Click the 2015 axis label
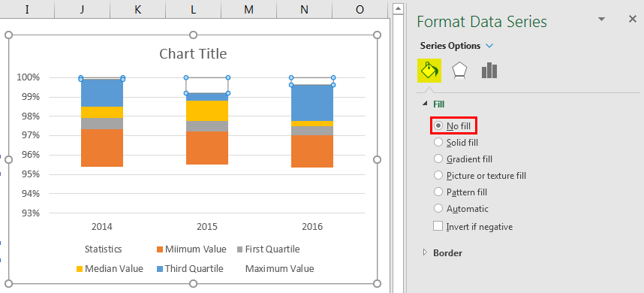This screenshot has height=293, width=644. (x=207, y=227)
